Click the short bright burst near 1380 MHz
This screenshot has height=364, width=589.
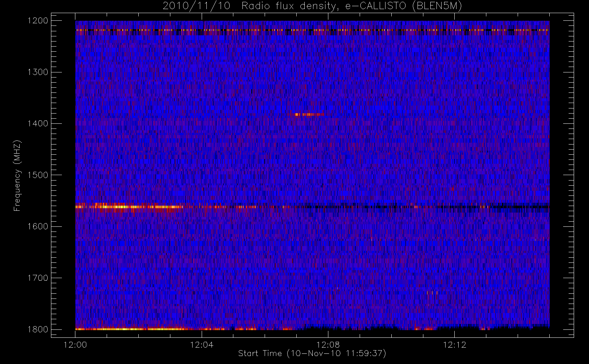point(309,114)
